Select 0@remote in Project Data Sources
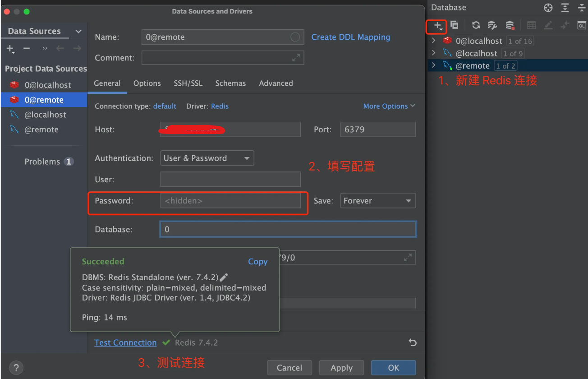Image resolution: width=588 pixels, height=379 pixels. click(44, 100)
